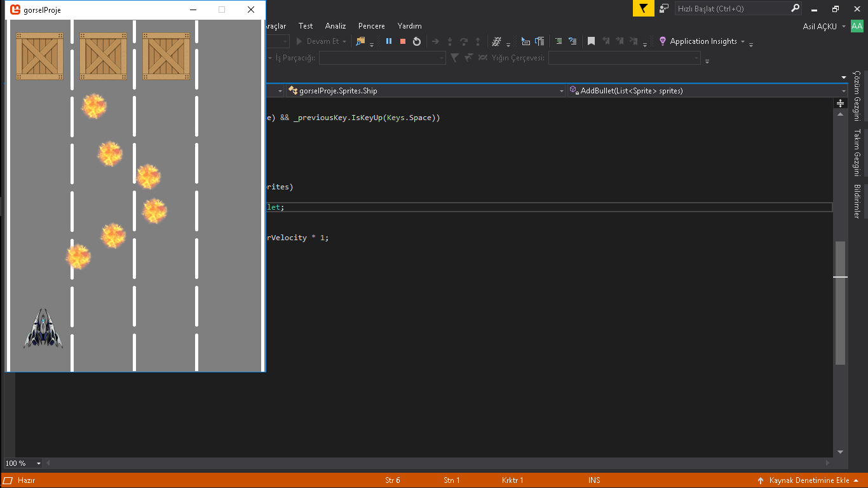Expand the Asil AÇKU account dropdown

(844, 26)
